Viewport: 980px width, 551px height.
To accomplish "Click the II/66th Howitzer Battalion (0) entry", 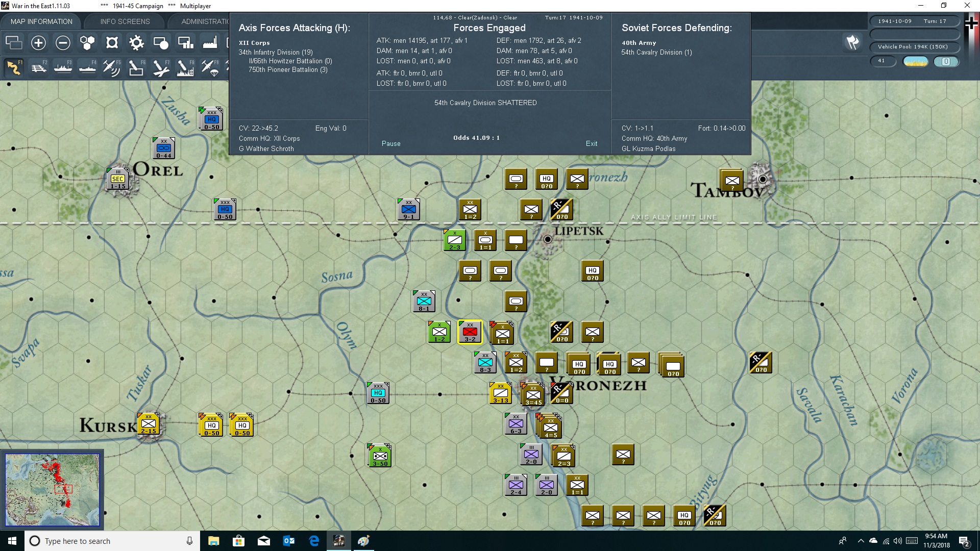I will [290, 61].
